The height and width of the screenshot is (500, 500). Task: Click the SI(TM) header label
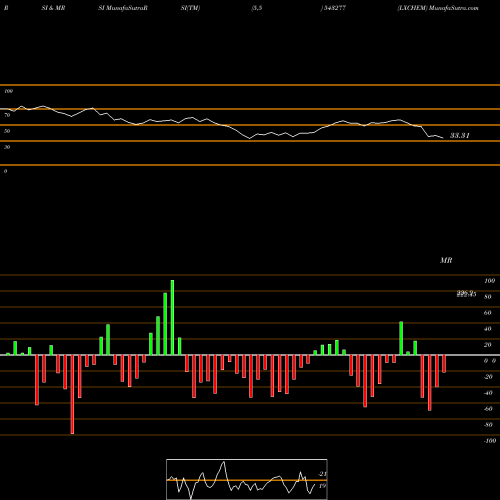(190, 8)
